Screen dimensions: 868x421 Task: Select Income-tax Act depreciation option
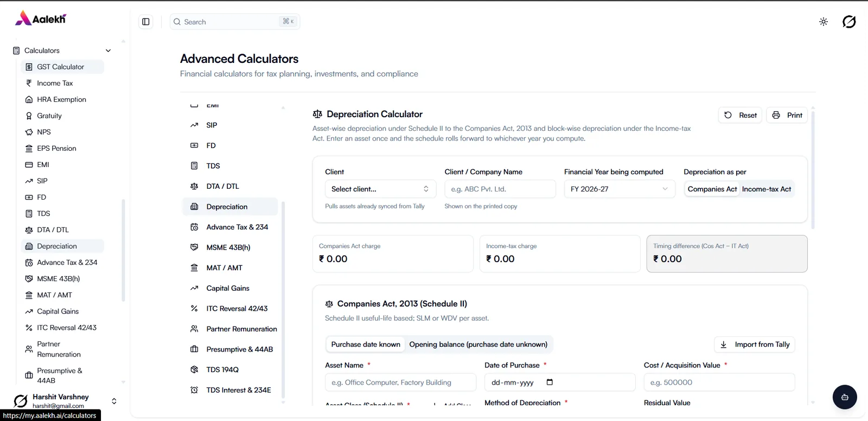coord(767,189)
